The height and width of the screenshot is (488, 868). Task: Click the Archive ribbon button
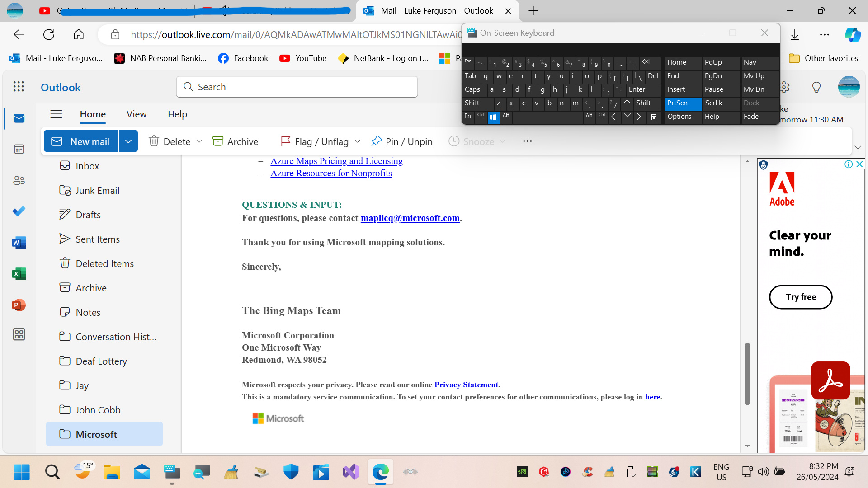coord(236,141)
